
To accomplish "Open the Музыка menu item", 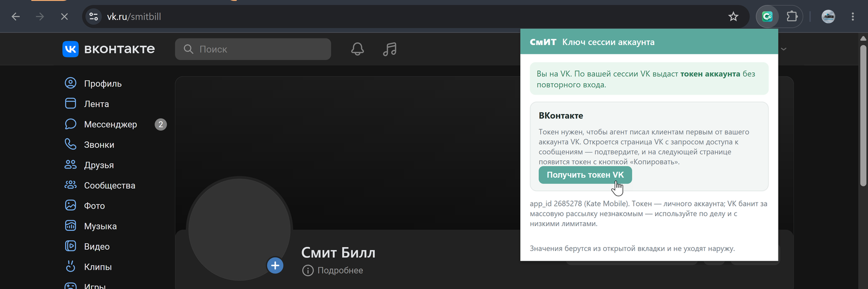I will [x=100, y=226].
